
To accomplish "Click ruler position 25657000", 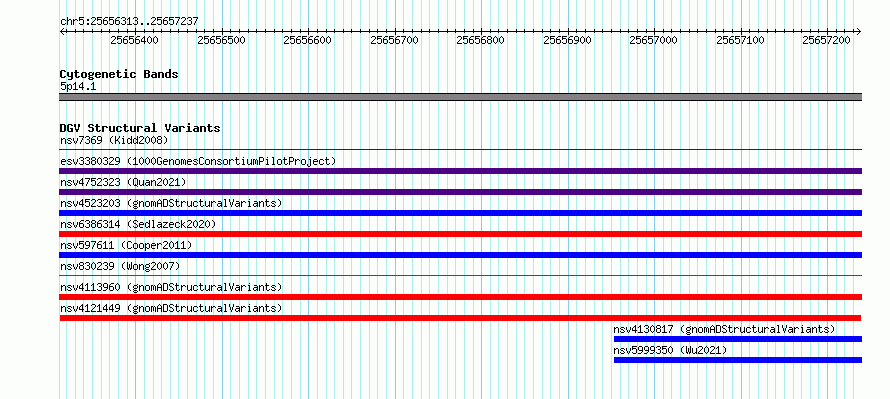I will click(x=654, y=40).
